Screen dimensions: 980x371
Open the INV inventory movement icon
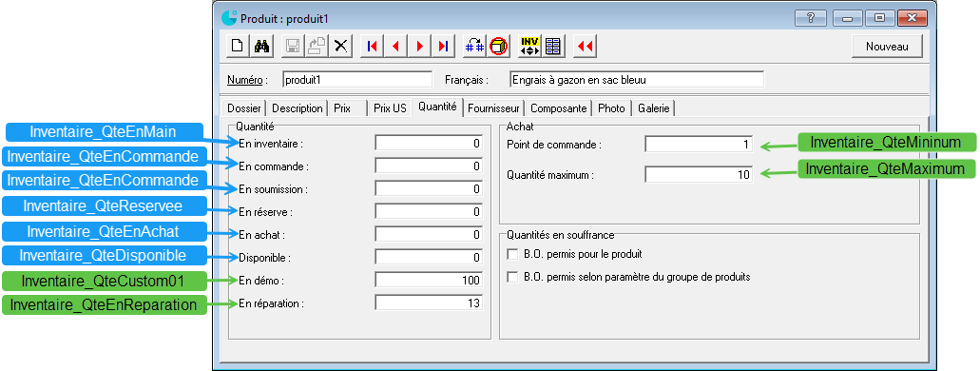529,46
